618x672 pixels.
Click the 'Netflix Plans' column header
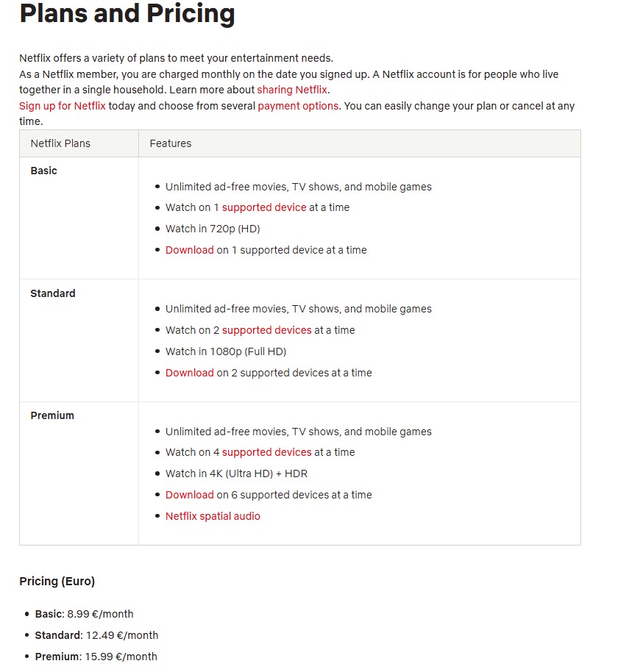click(60, 143)
